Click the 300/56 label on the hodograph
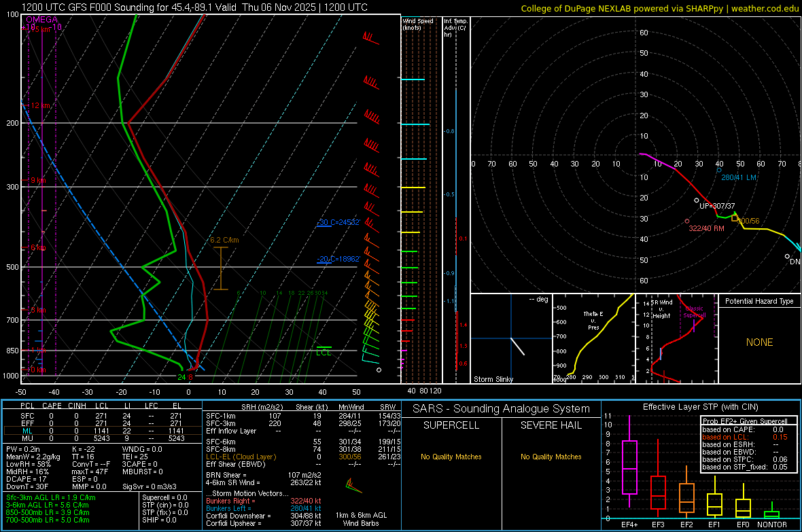 tap(748, 221)
